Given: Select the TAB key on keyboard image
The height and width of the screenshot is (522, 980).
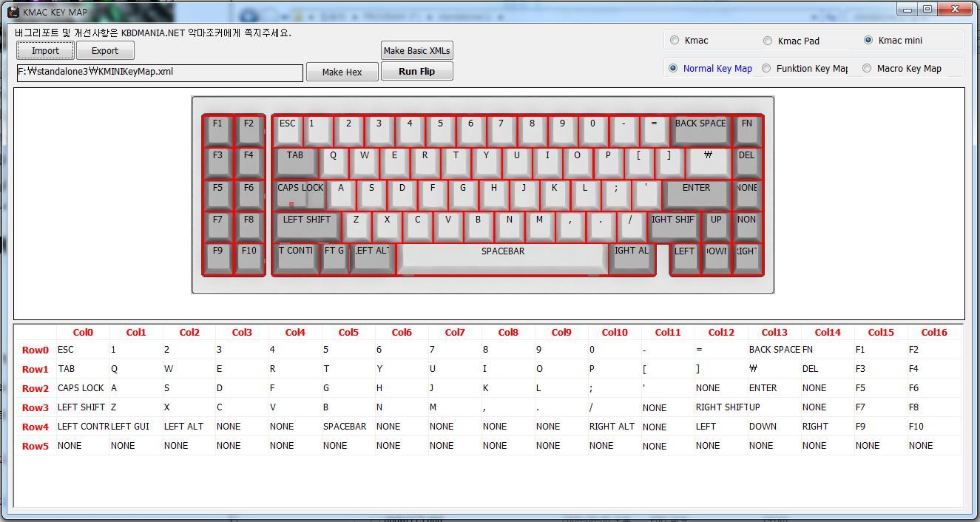Looking at the screenshot, I should click(x=295, y=163).
